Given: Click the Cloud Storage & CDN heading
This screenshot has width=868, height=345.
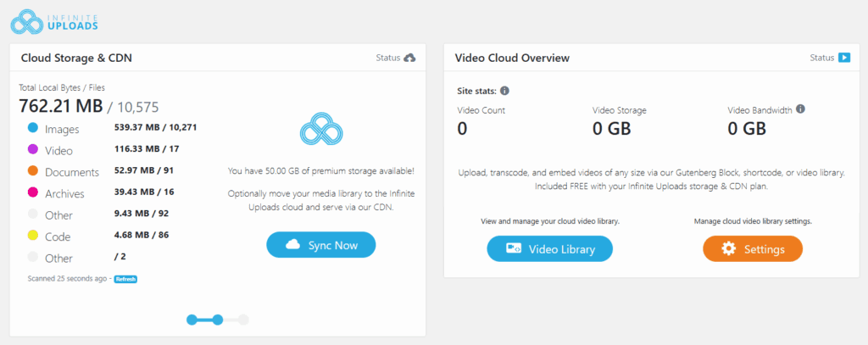Looking at the screenshot, I should point(76,58).
